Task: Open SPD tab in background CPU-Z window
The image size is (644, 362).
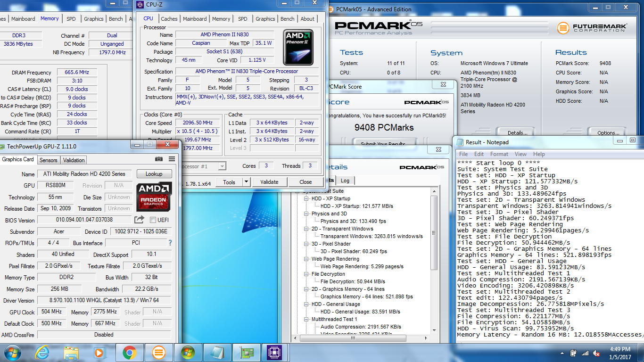Action: 71,19
